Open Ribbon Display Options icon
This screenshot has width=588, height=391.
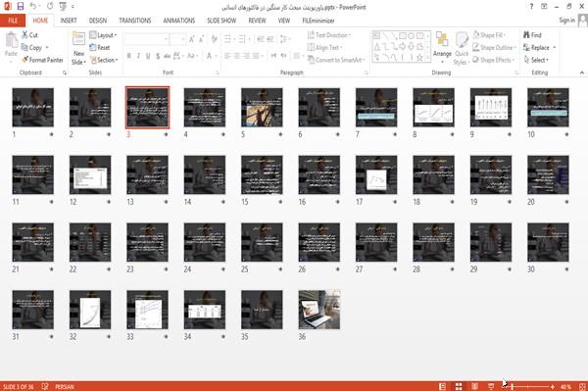(544, 7)
